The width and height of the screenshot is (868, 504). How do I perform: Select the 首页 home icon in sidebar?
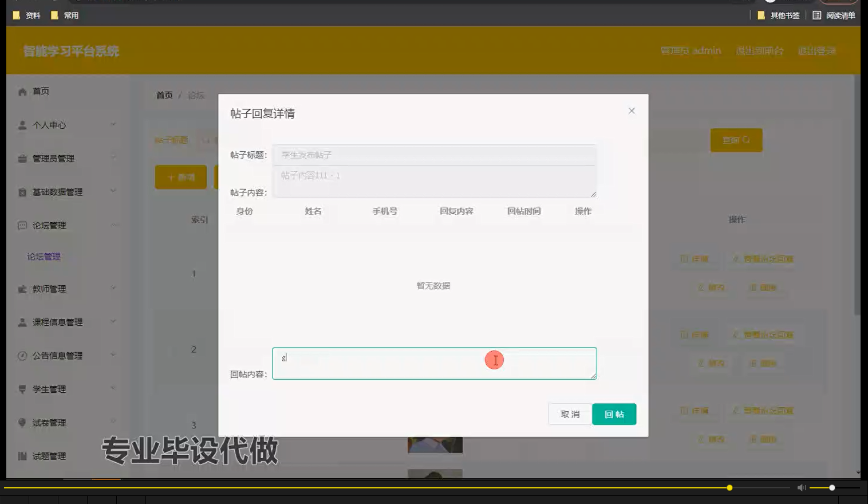pos(22,90)
